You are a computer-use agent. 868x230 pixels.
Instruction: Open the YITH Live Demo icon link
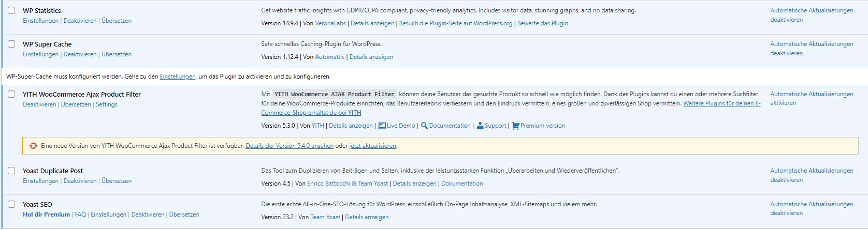coord(382,126)
